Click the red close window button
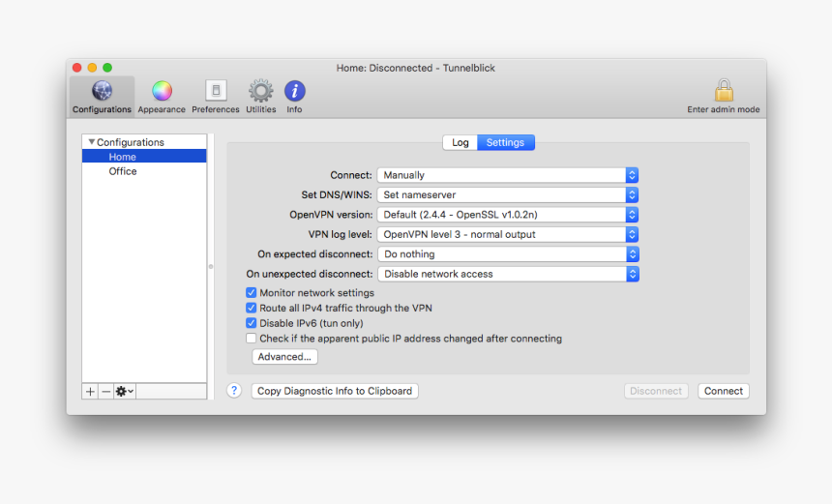Image resolution: width=832 pixels, height=504 pixels. pyautogui.click(x=77, y=68)
